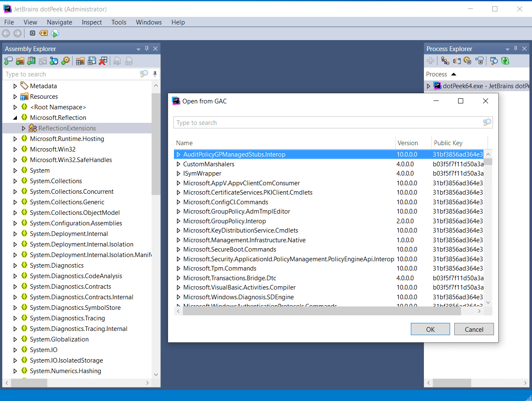Click the blue shape with chip icon in Process Explorer

479,61
